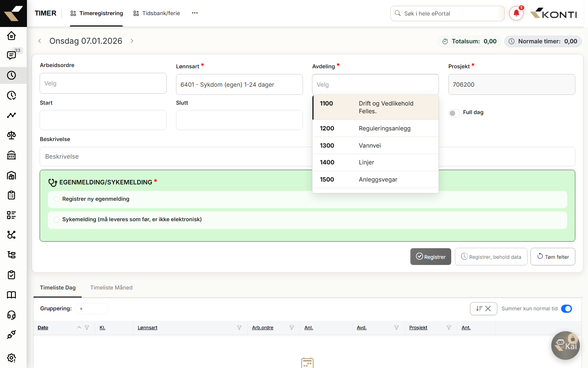The image size is (588, 368).
Task: Open filter icon on Prosjekt column
Action: coord(449,328)
